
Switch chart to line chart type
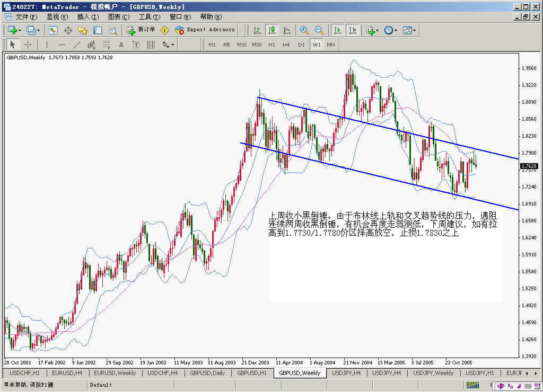287,30
